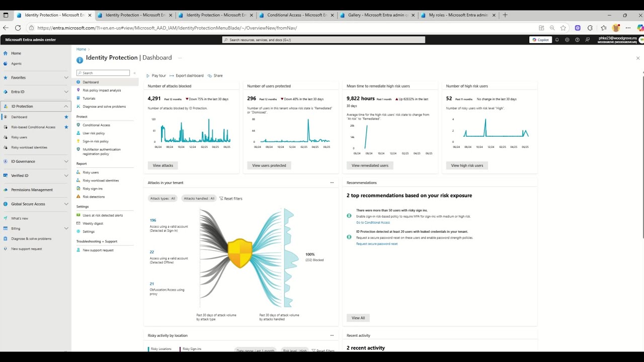Open Tutorials in the blade menu
This screenshot has height=362, width=644.
point(89,99)
